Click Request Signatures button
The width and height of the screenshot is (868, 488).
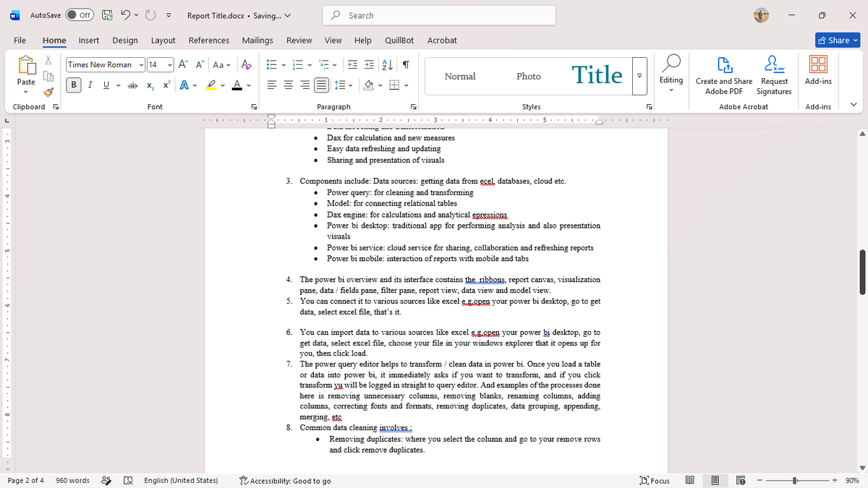(x=774, y=75)
